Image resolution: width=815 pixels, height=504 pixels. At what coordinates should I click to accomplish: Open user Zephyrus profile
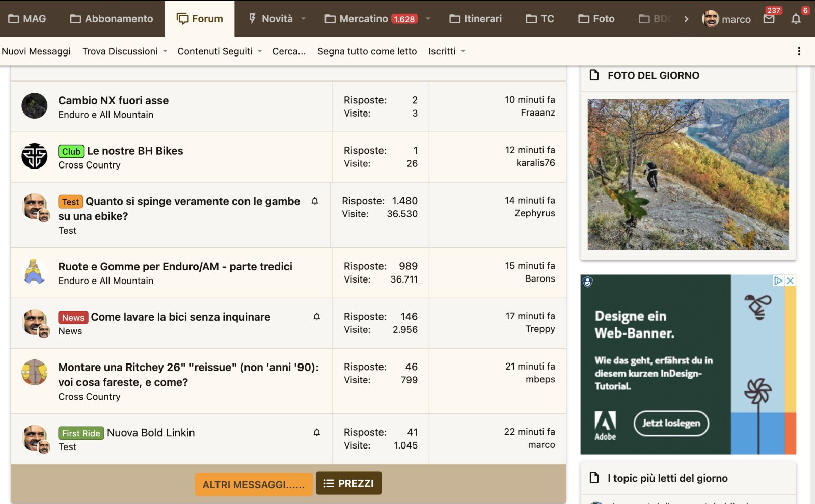[x=534, y=213]
